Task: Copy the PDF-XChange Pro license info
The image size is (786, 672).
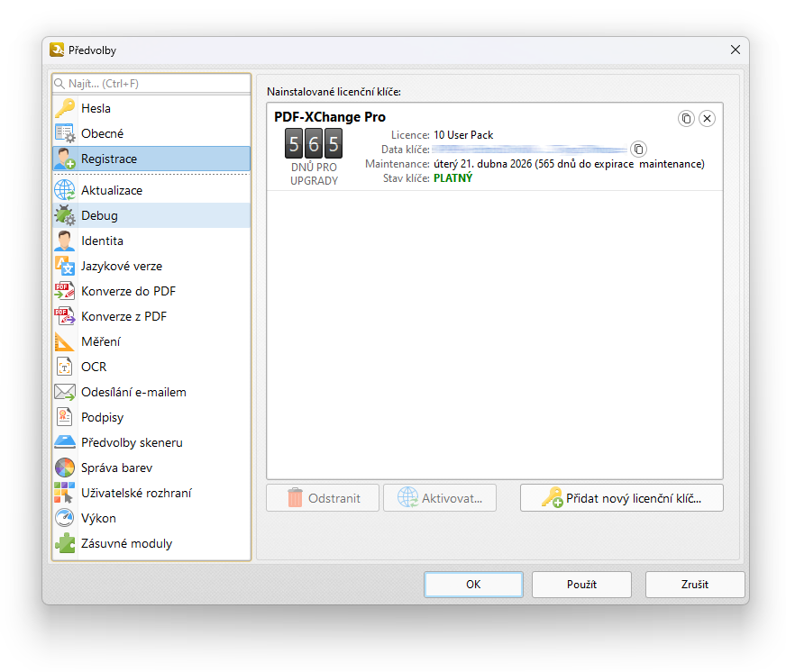Action: (686, 118)
